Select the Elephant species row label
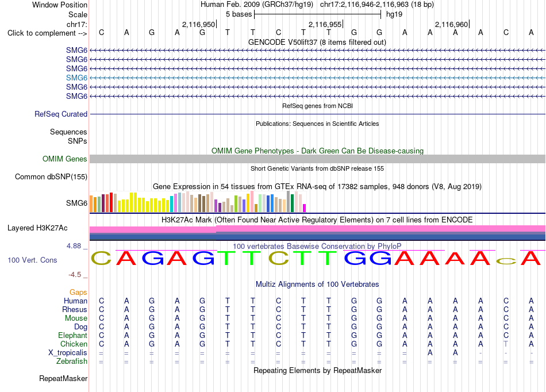546x392 pixels. click(x=72, y=335)
